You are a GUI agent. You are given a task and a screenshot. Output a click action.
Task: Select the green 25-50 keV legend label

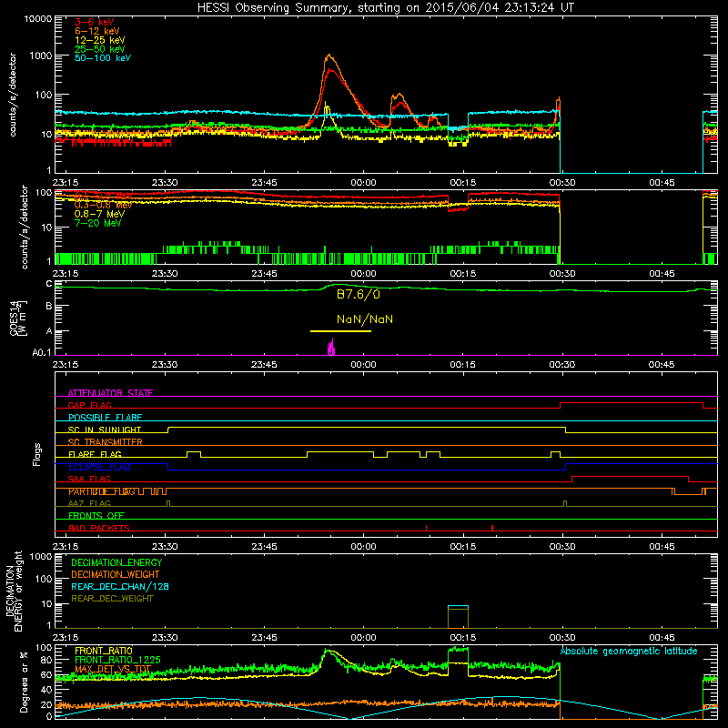[x=100, y=49]
